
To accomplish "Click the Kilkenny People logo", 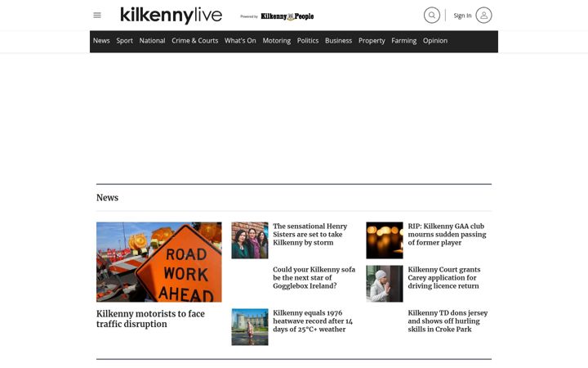I will tap(287, 16).
